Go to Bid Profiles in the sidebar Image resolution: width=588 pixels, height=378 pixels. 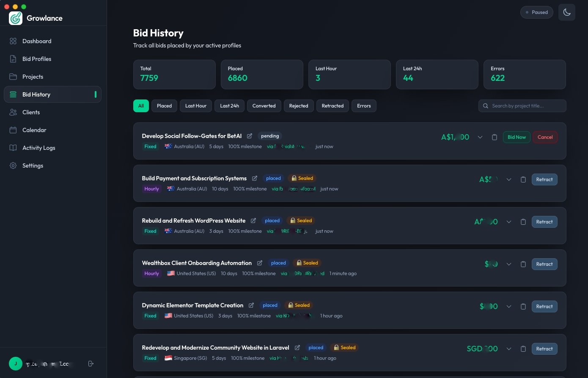click(53, 59)
